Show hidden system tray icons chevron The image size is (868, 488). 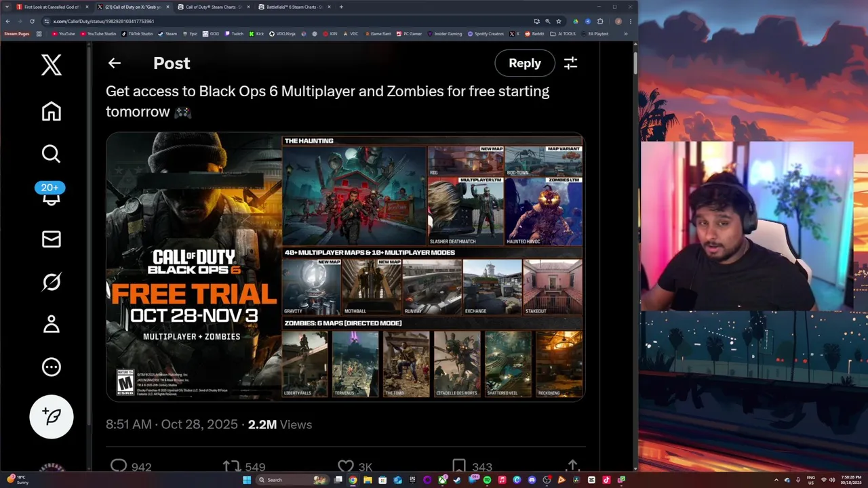(776, 480)
